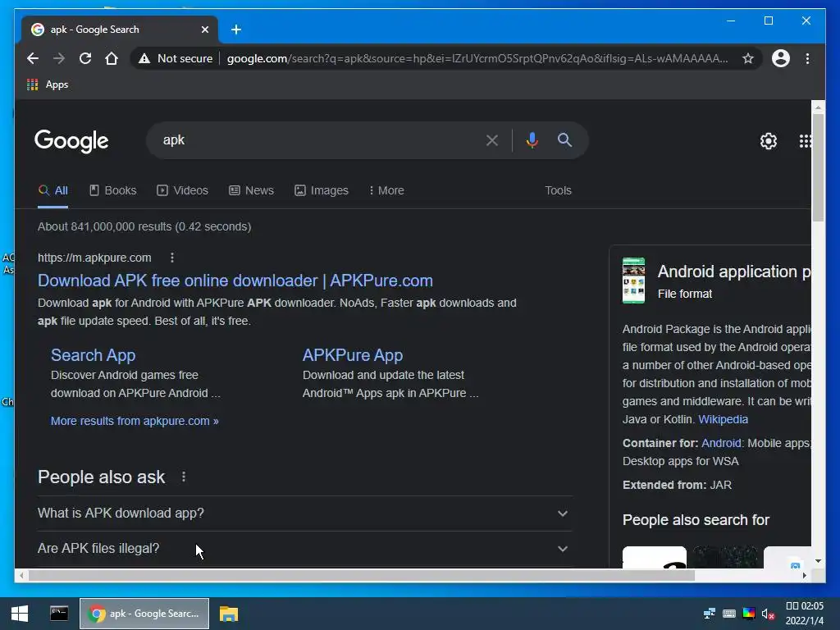Open Download APK free online downloader result

(235, 281)
